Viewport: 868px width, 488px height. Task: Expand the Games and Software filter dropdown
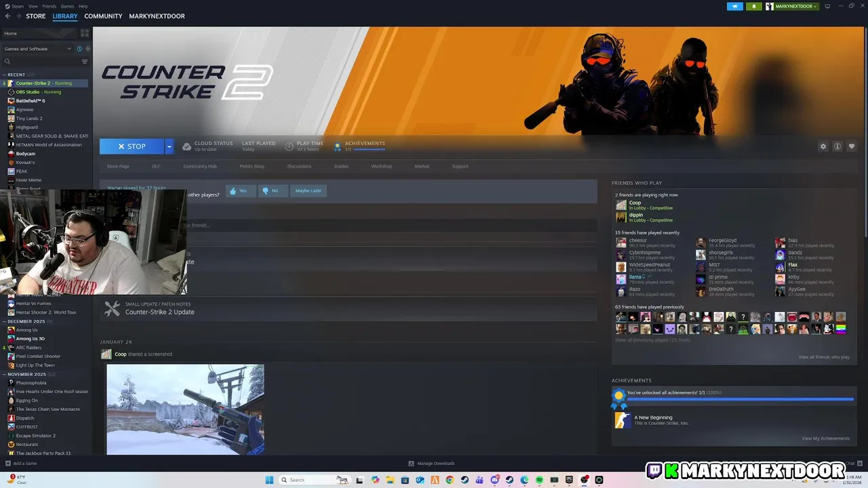click(x=38, y=49)
